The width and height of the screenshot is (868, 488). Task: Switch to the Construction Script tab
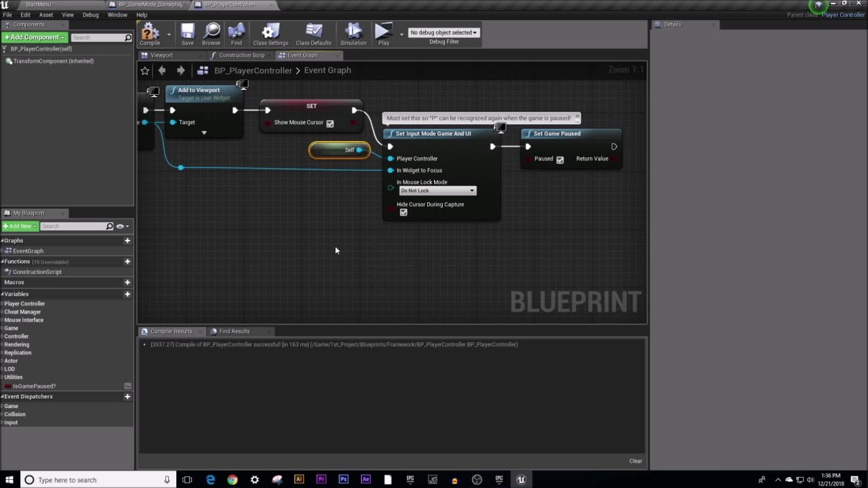(x=241, y=56)
